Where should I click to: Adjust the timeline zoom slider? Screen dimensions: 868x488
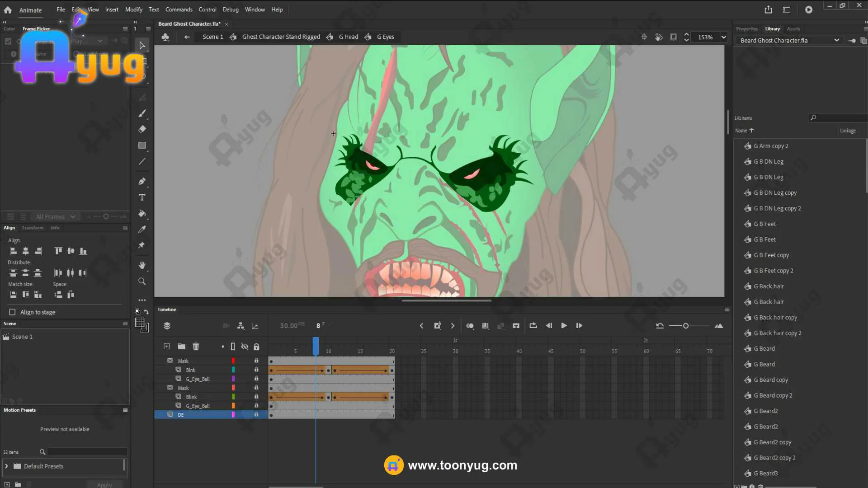click(x=686, y=326)
